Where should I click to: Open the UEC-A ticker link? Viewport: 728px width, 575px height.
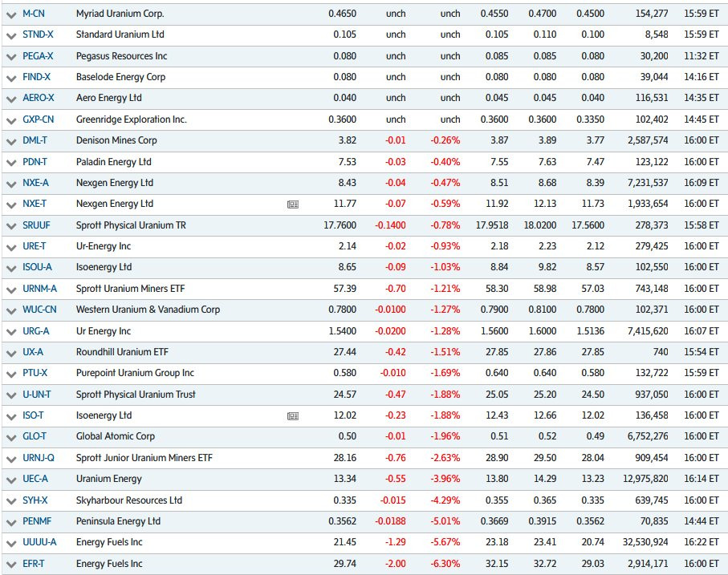[x=35, y=479]
